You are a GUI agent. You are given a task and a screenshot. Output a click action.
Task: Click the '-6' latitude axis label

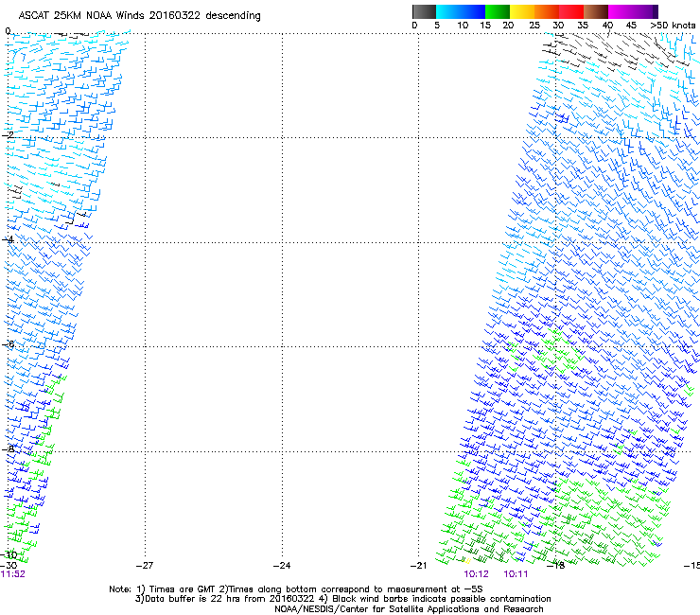click(8, 343)
